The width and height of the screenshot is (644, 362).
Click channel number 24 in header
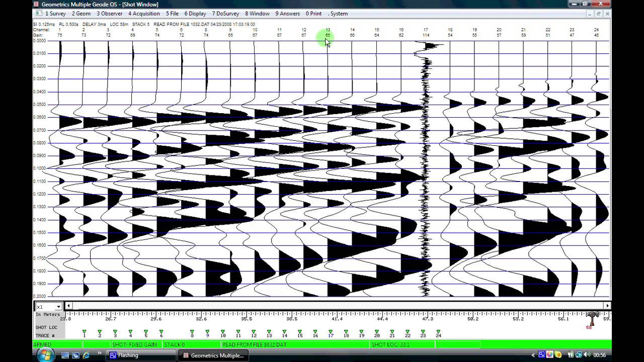tap(596, 30)
